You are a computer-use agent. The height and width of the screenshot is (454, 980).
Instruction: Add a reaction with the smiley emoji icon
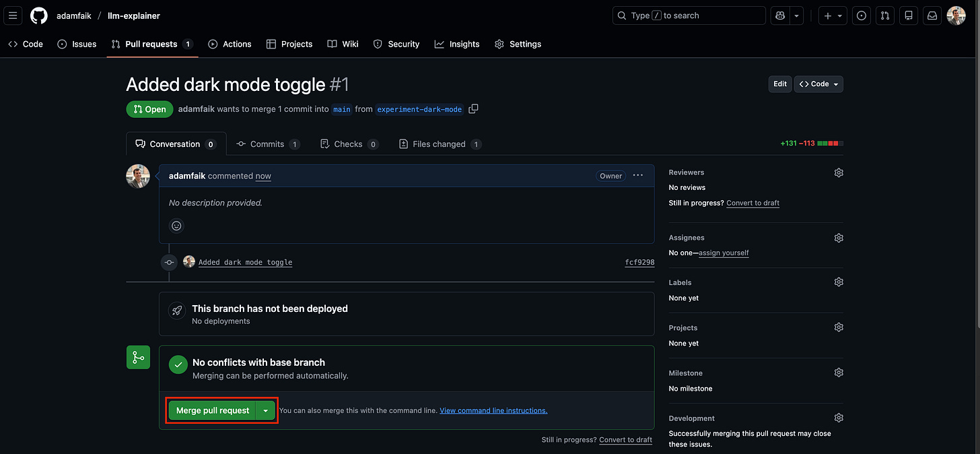click(176, 226)
